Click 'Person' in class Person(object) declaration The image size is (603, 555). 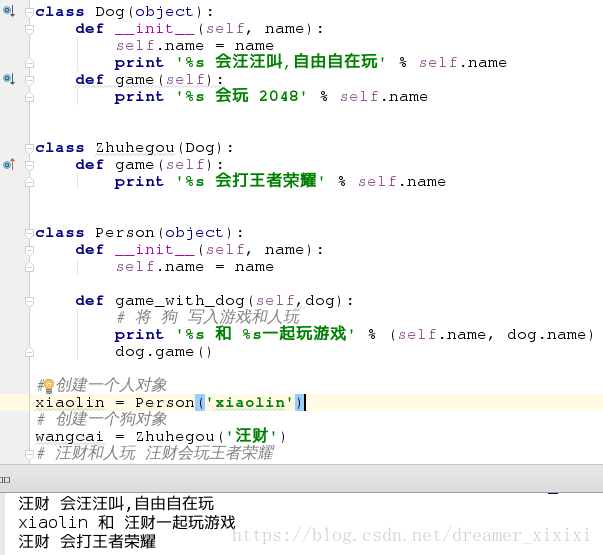pos(125,233)
